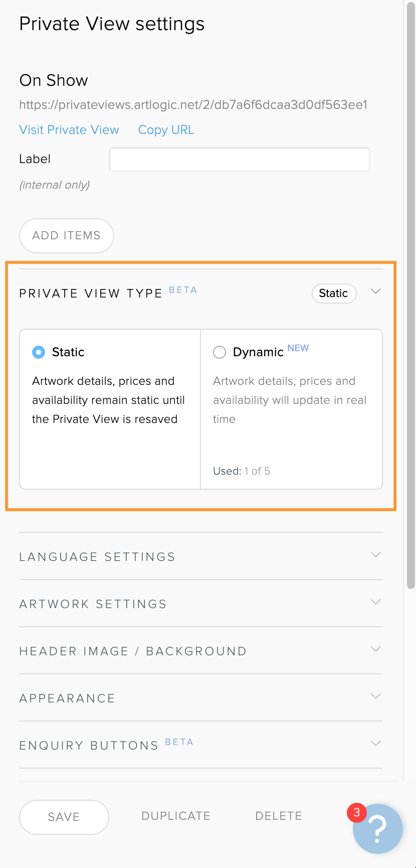Open the help question mark chat bubble
Image resolution: width=416 pixels, height=868 pixels.
point(378,829)
